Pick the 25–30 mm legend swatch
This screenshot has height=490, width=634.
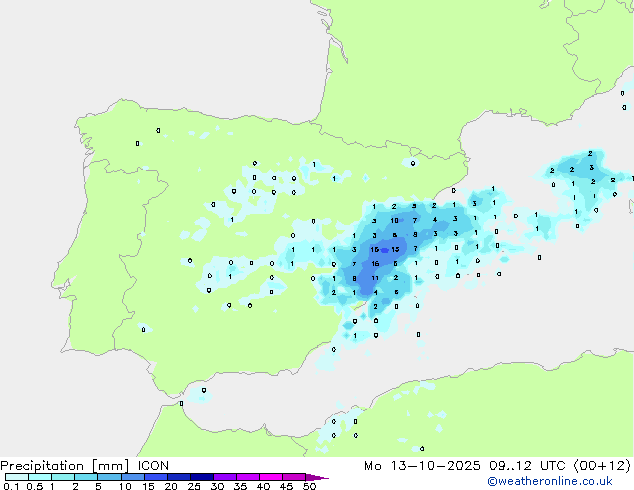202,477
